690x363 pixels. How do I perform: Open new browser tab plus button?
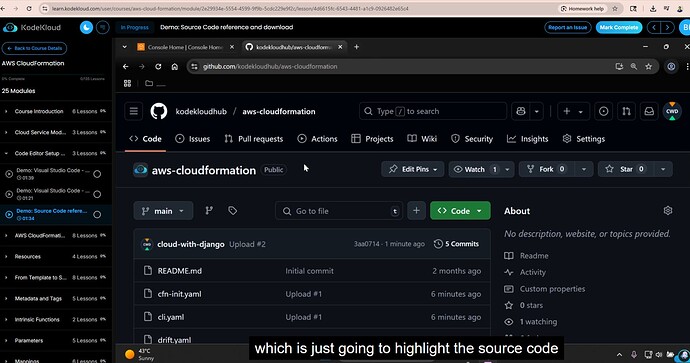coord(356,47)
